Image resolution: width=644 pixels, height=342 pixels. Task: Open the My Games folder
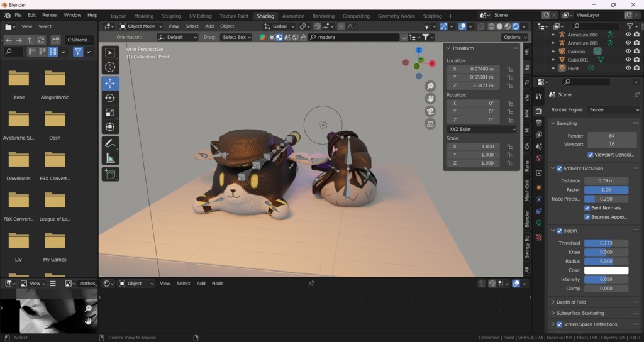point(55,247)
